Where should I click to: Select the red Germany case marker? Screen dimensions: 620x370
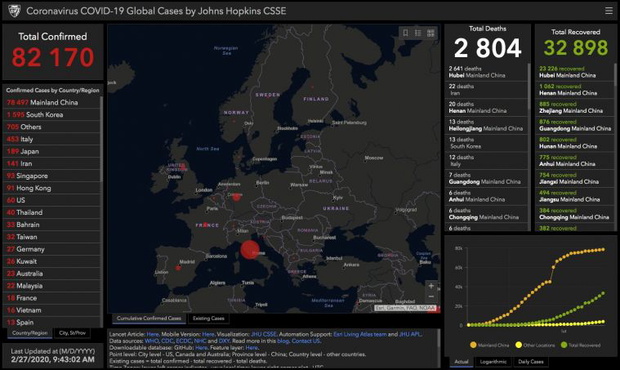(236, 196)
